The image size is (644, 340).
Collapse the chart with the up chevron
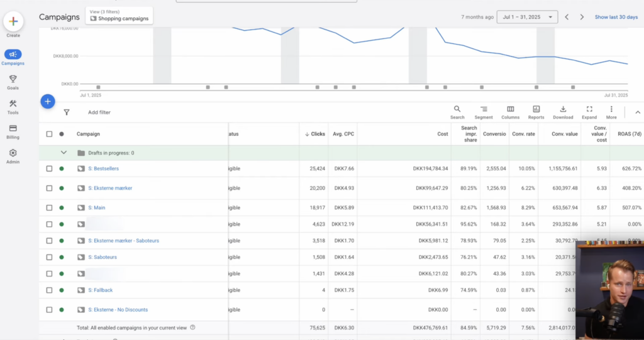(637, 112)
